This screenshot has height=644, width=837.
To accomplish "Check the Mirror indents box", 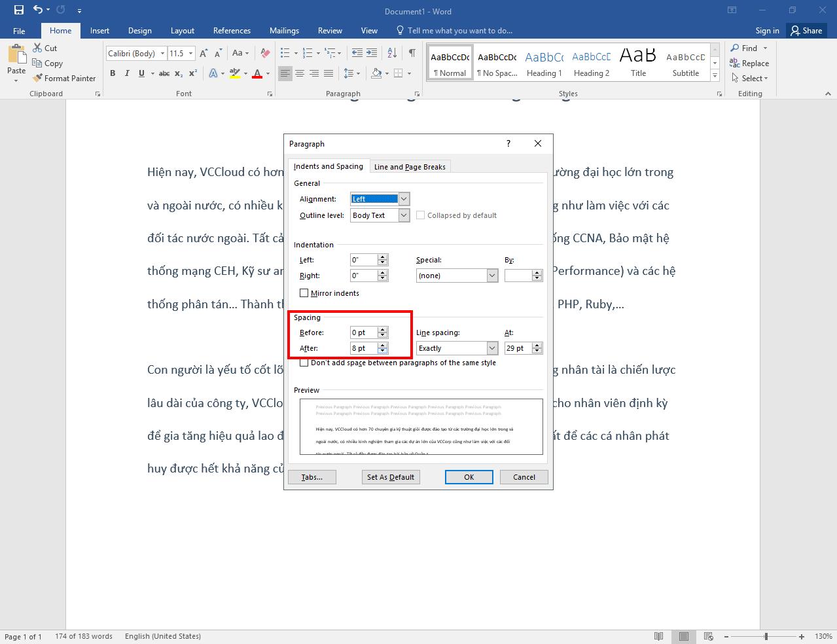I will (x=304, y=293).
